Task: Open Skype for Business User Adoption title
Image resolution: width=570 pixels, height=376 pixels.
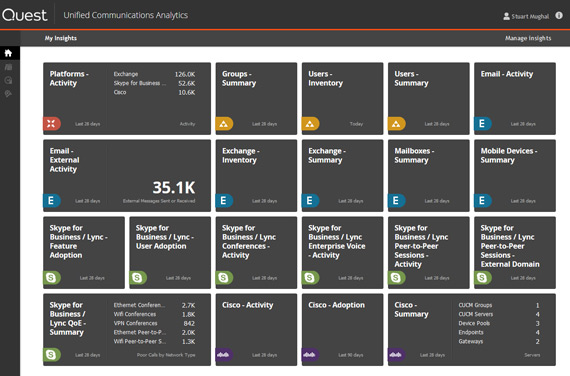Action: (x=165, y=237)
